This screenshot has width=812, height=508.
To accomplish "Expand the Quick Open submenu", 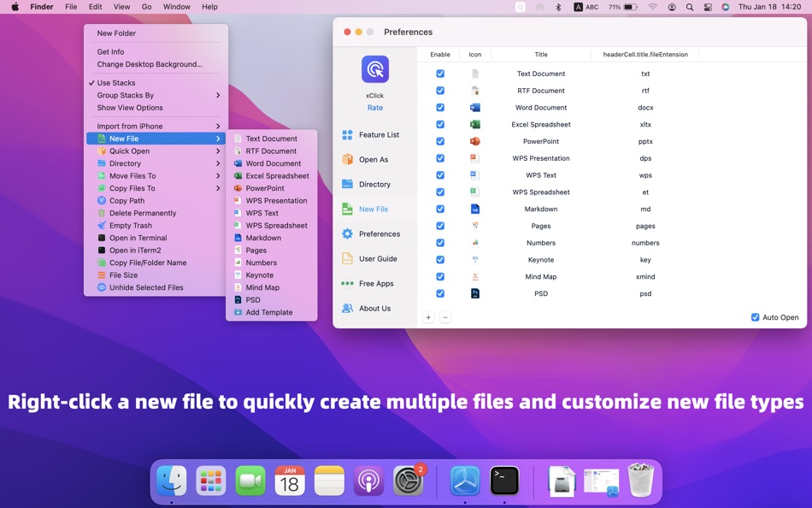I will (218, 151).
